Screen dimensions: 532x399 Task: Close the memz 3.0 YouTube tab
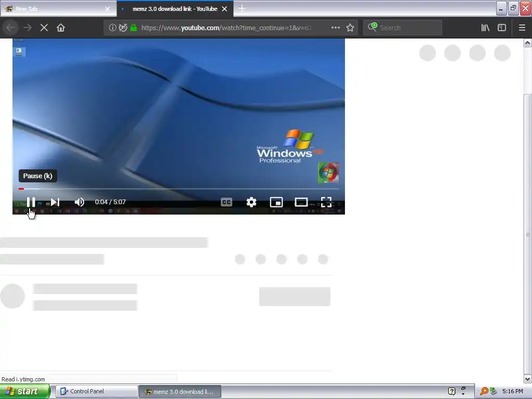click(x=224, y=9)
